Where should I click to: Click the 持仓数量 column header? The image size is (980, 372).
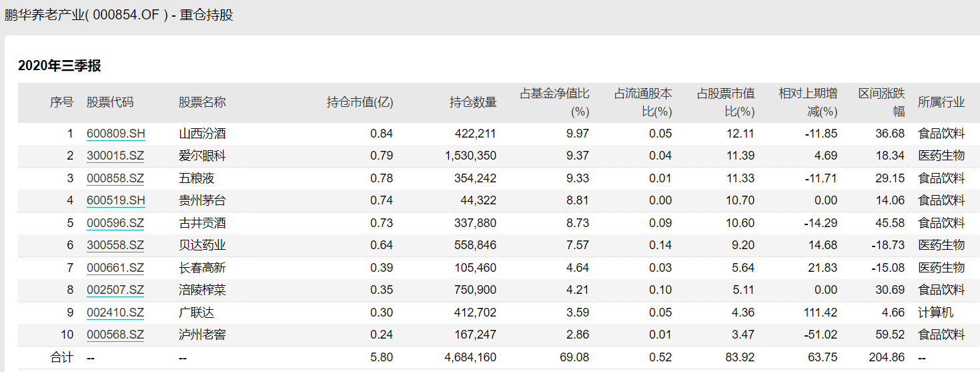click(x=473, y=102)
